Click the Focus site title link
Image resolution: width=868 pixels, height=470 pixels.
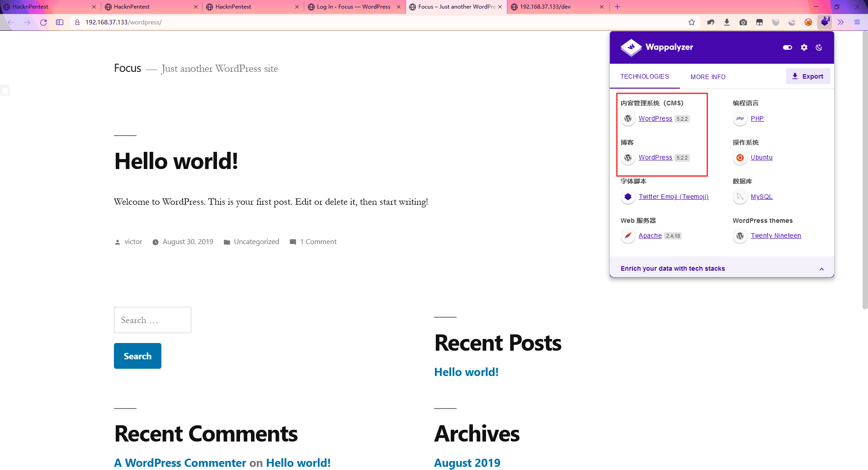pyautogui.click(x=127, y=68)
